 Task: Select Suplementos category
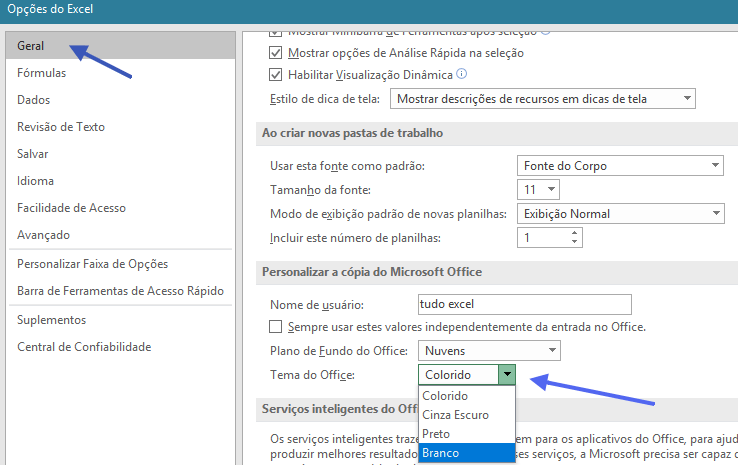(x=120, y=320)
